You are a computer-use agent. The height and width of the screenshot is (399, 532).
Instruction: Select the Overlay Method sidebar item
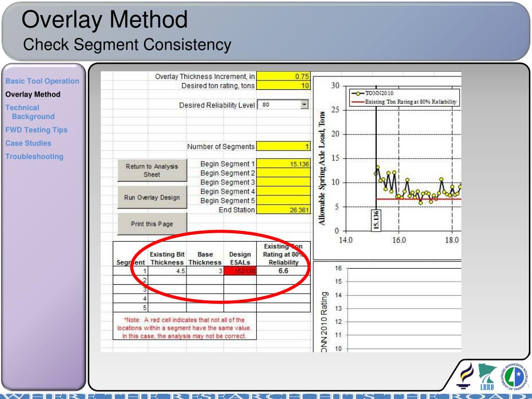(33, 95)
